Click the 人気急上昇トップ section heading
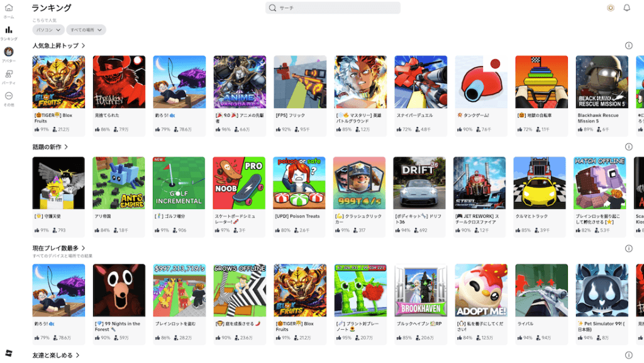 click(x=55, y=45)
